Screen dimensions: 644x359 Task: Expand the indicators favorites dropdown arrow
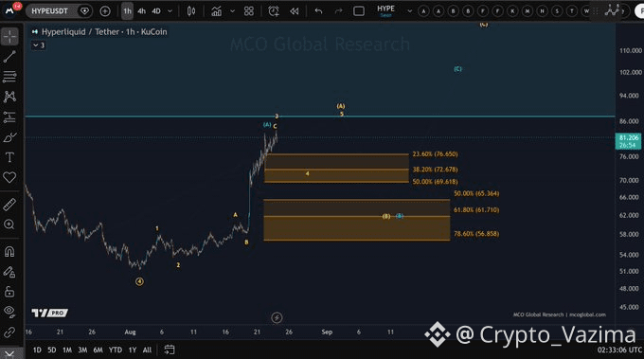(x=232, y=11)
